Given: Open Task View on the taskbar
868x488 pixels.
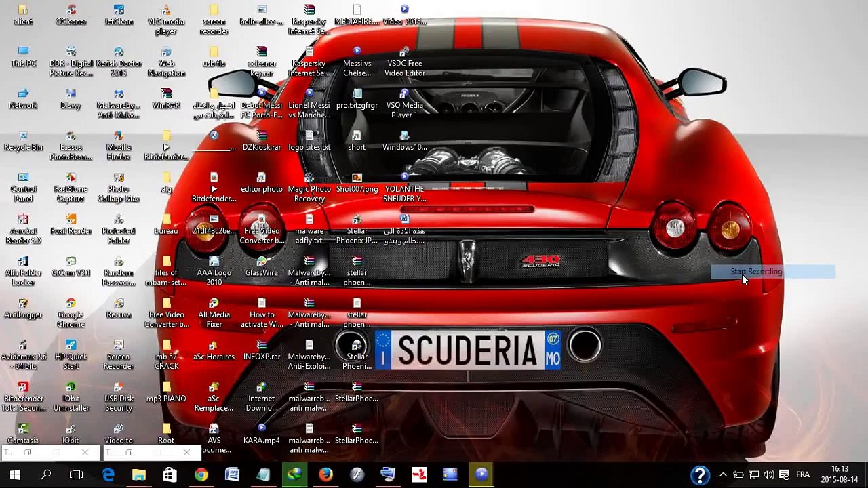Looking at the screenshot, I should [x=76, y=475].
